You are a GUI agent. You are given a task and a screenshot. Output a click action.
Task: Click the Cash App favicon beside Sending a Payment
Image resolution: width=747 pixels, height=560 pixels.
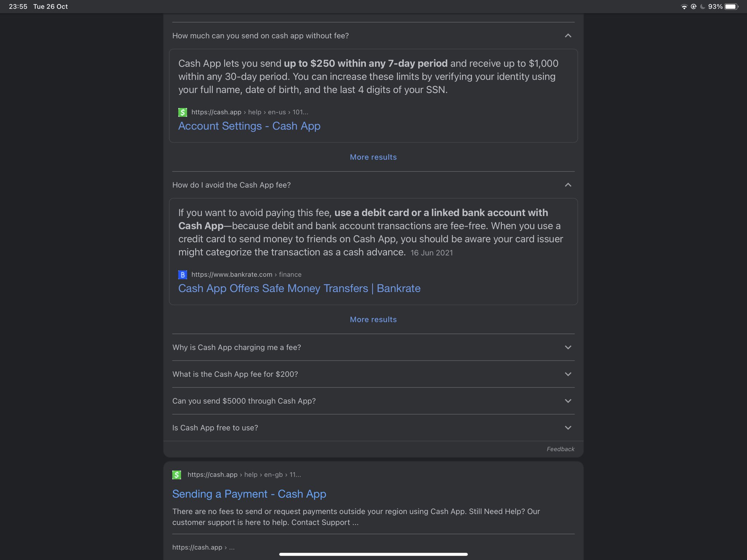[x=177, y=475]
